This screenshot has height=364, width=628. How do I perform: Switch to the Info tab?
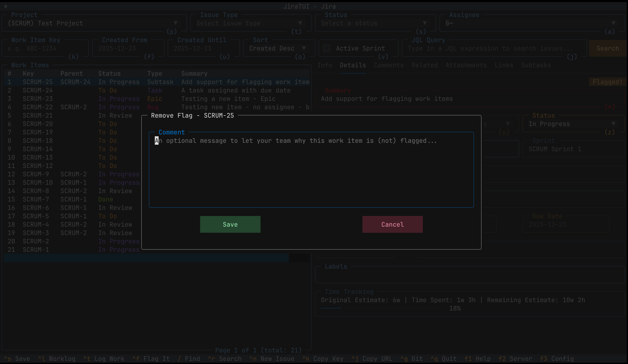pos(324,65)
